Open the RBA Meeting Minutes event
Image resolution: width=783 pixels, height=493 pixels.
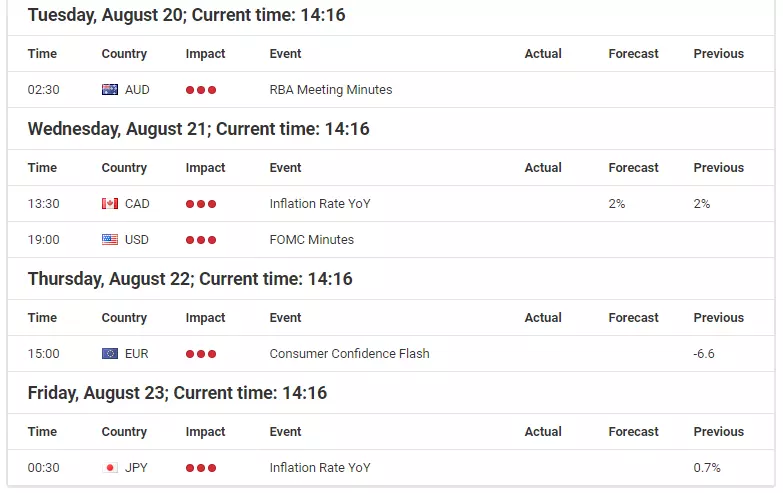331,90
